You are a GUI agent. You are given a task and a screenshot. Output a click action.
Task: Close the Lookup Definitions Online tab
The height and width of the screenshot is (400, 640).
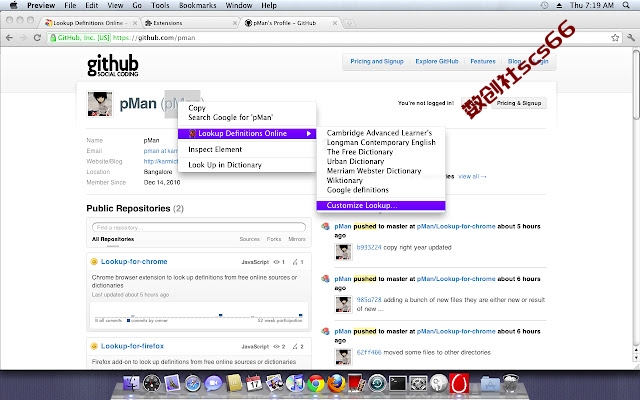pyautogui.click(x=135, y=23)
